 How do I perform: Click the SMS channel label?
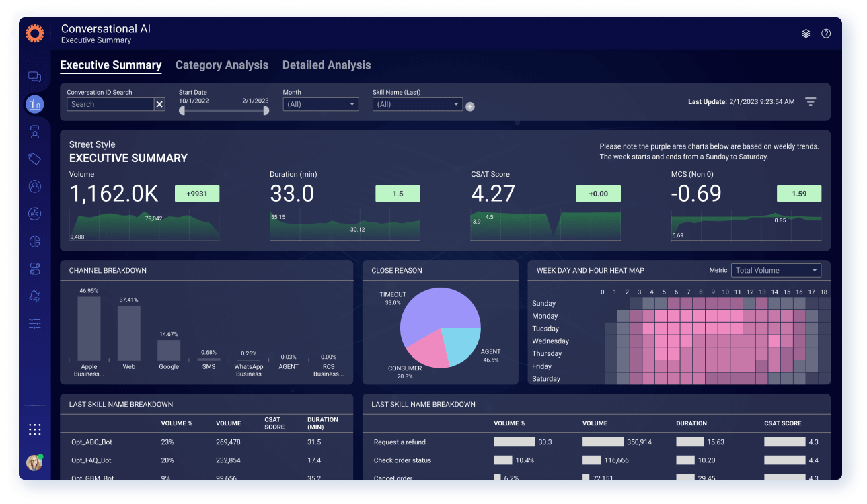click(209, 367)
